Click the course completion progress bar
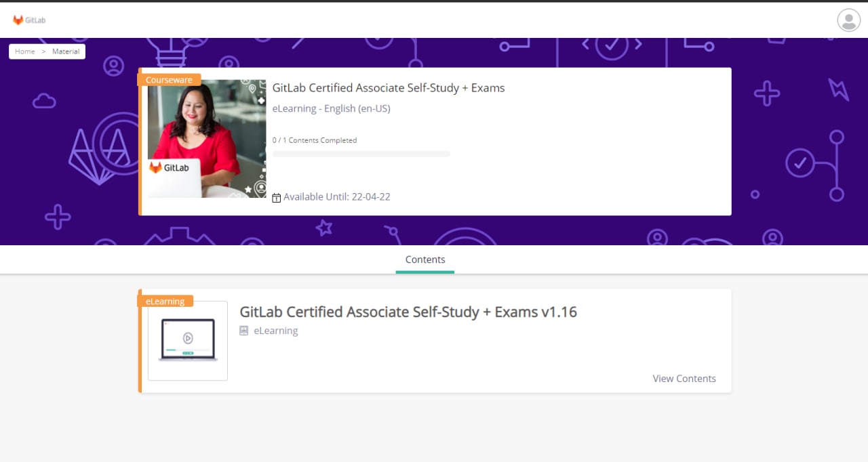Image resolution: width=868 pixels, height=462 pixels. click(361, 154)
